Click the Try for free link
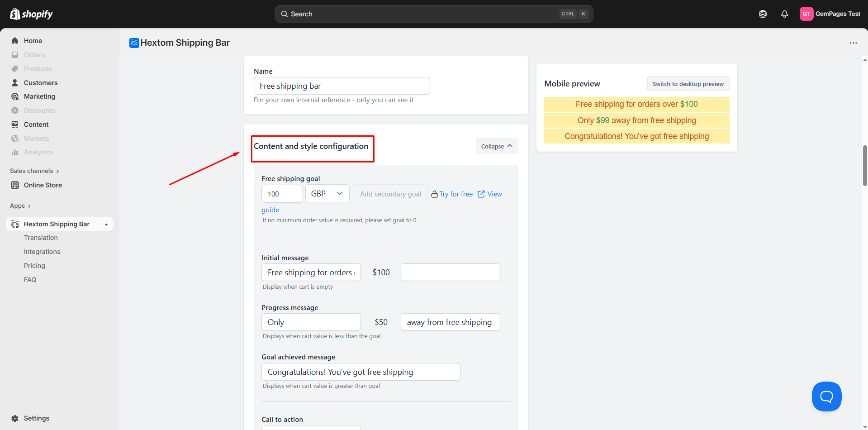 tap(456, 194)
